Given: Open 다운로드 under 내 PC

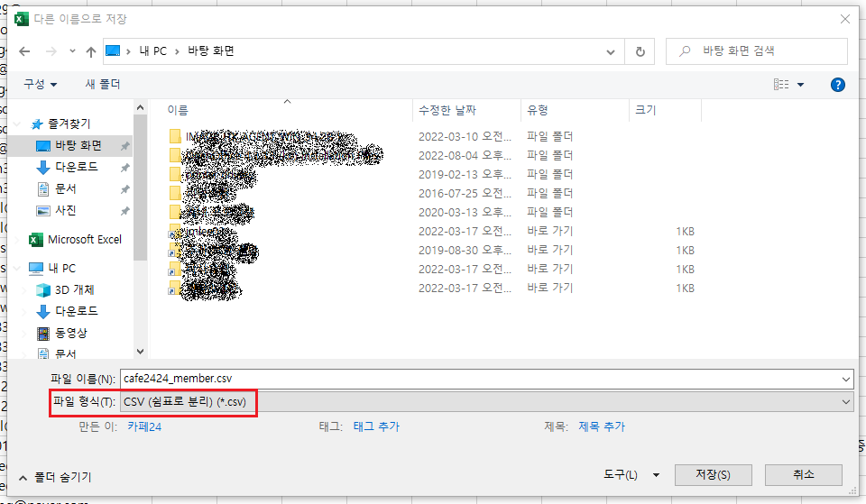Looking at the screenshot, I should click(x=76, y=311).
